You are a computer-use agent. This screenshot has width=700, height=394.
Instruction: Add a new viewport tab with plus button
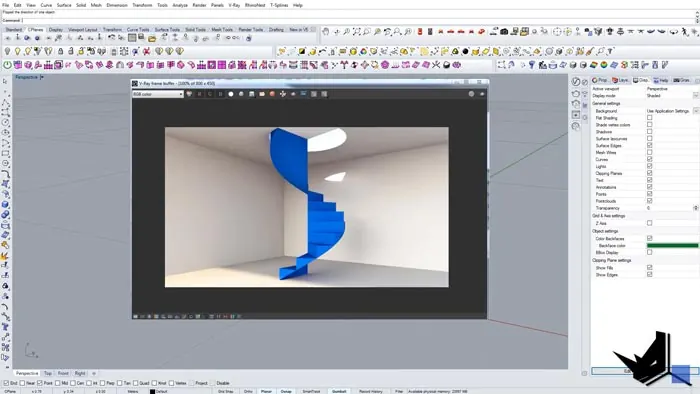pyautogui.click(x=94, y=373)
